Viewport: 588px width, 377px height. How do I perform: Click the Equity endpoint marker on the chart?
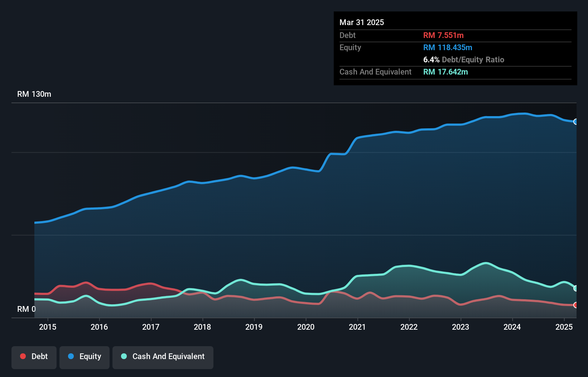[x=575, y=121]
